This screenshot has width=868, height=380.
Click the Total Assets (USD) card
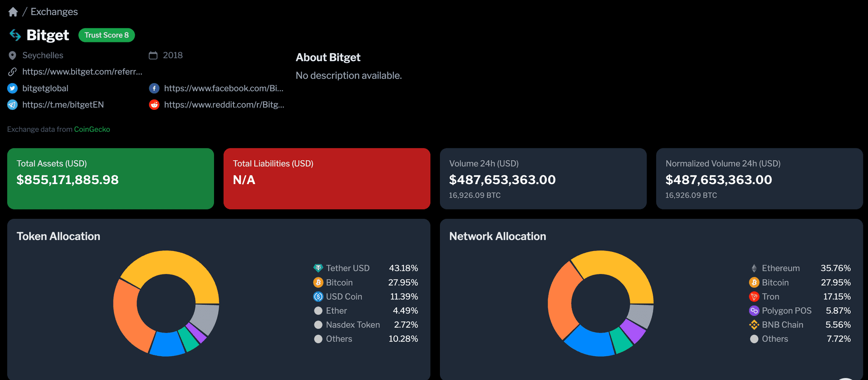tap(111, 179)
